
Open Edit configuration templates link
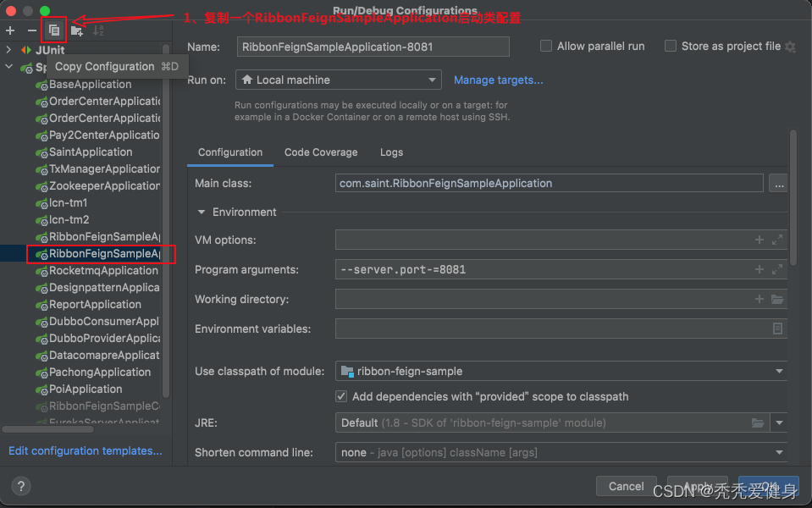86,451
